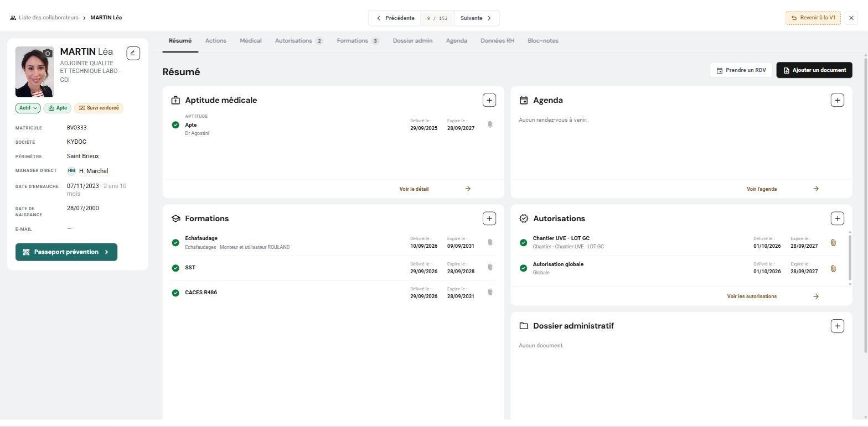Click the Apte status badge in sidebar

58,108
